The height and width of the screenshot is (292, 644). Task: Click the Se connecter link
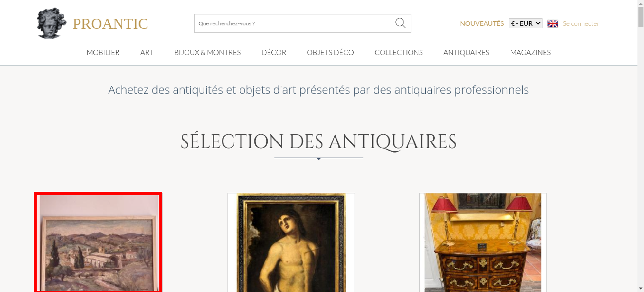581,23
